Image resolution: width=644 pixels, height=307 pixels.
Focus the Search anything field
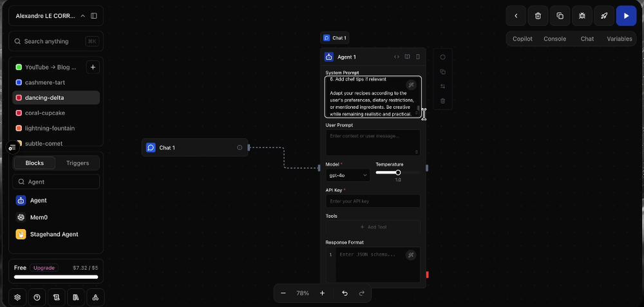(x=56, y=41)
